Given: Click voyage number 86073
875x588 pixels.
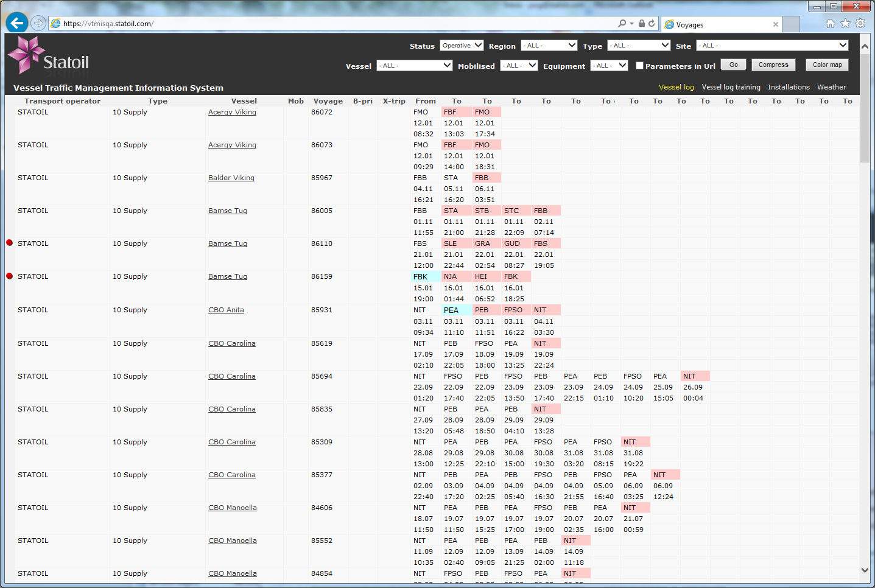Looking at the screenshot, I should pos(322,145).
